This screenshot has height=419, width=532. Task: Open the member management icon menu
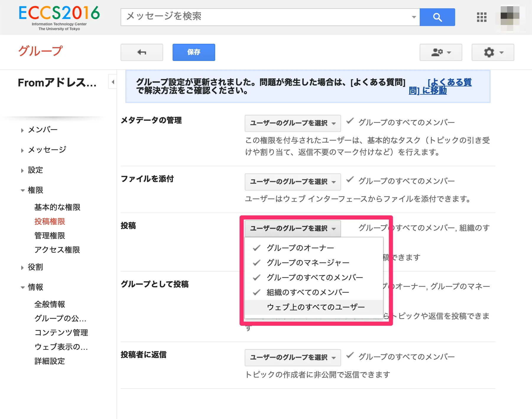(441, 52)
